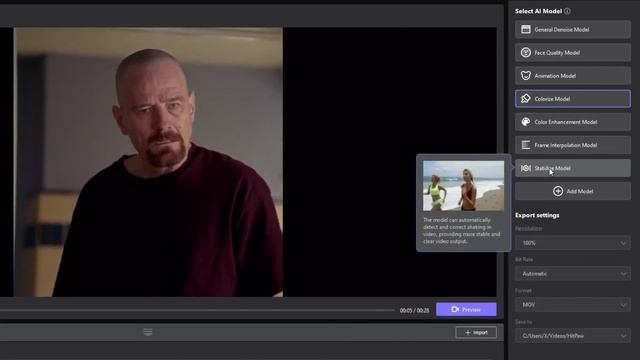640x360 pixels.
Task: Click the Bit Rate dropdown chevron
Action: 623,274
